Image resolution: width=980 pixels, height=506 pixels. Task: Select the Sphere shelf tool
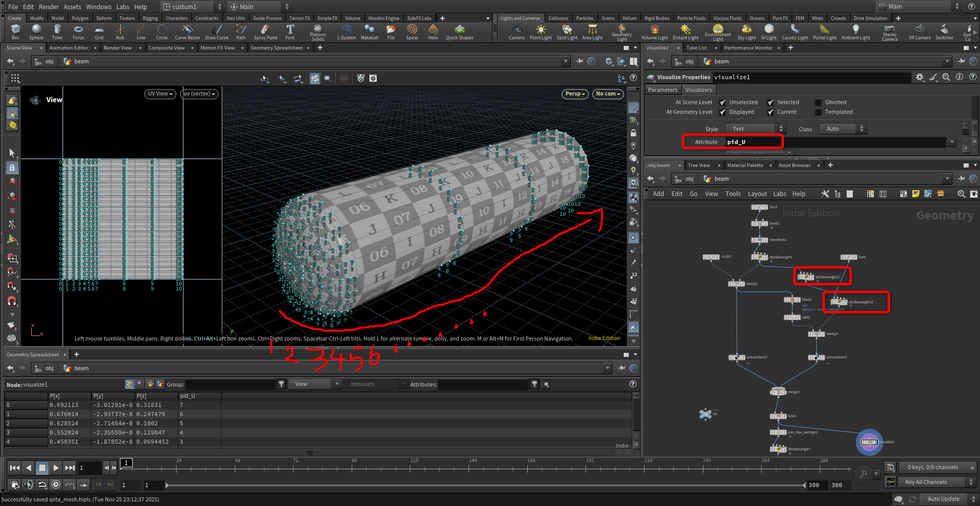coord(36,32)
